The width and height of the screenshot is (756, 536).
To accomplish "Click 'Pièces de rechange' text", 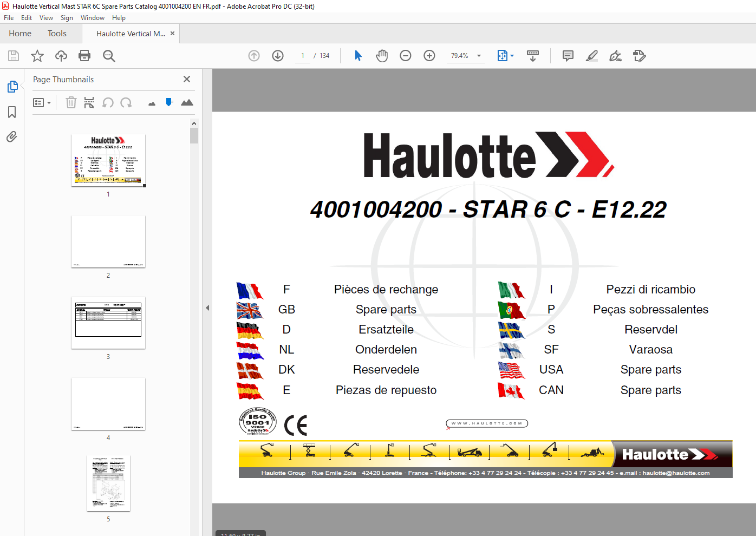I will tap(386, 290).
